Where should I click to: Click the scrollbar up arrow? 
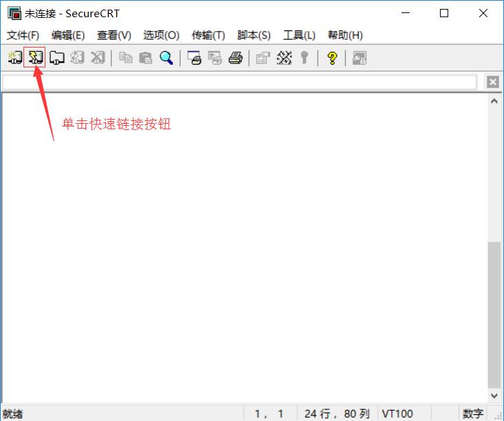click(494, 101)
